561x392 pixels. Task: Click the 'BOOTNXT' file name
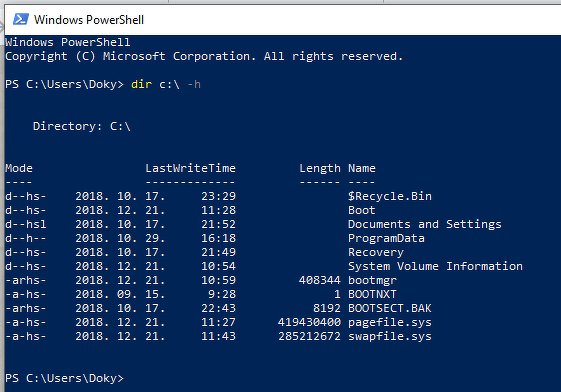click(x=372, y=294)
